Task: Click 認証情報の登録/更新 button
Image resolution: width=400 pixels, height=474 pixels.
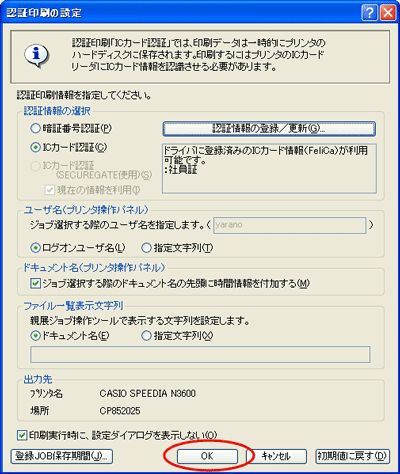Action: point(269,129)
